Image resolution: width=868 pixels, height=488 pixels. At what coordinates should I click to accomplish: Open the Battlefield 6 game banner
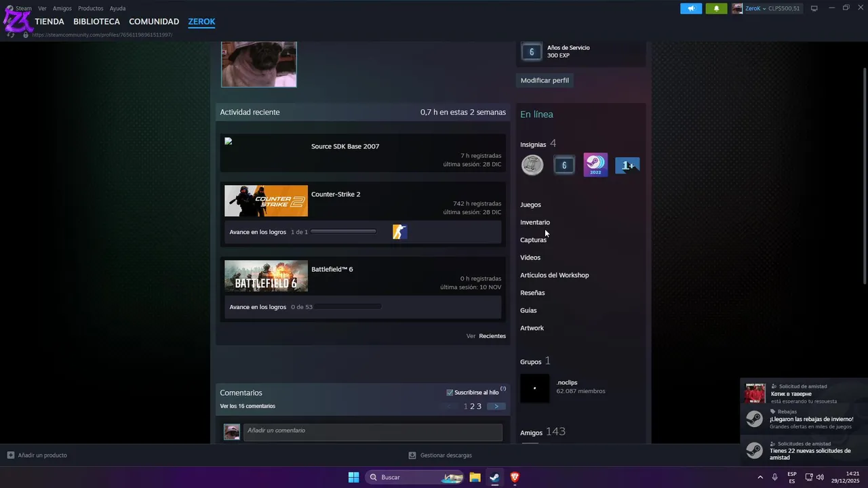266,276
